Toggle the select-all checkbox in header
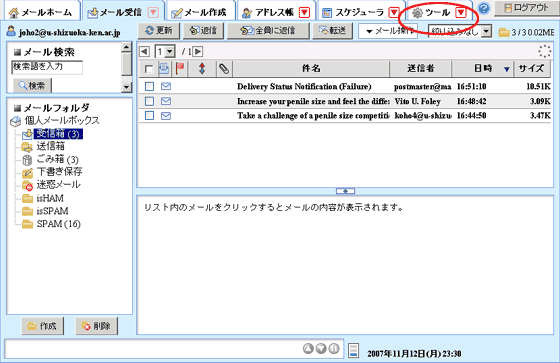The image size is (560, 363). [149, 69]
